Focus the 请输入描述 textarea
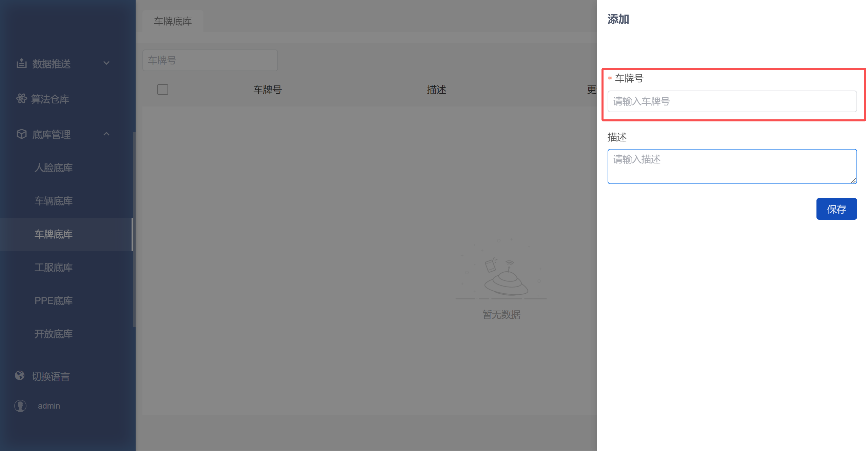The image size is (868, 451). click(x=732, y=166)
